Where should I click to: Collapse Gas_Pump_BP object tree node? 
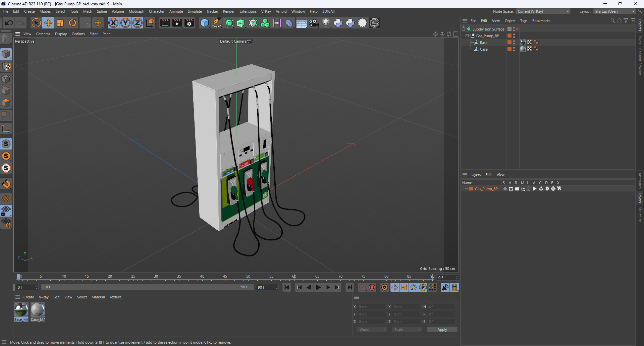coord(467,36)
